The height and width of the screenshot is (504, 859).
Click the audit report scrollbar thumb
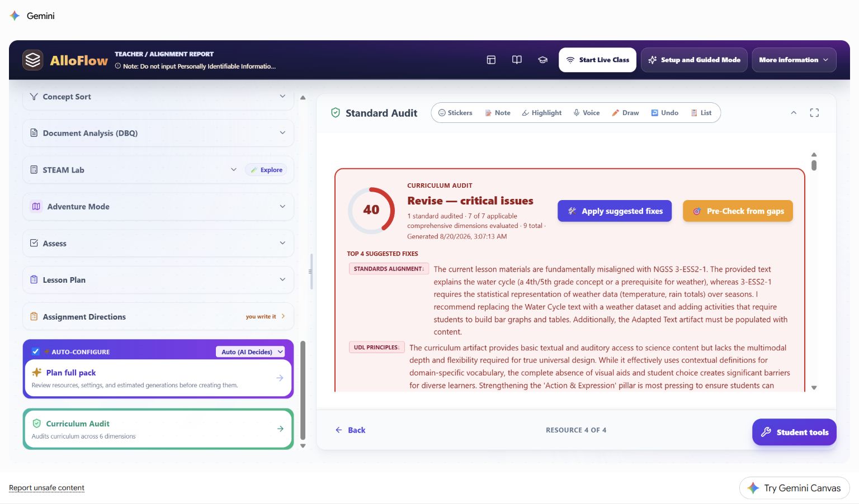coord(814,165)
